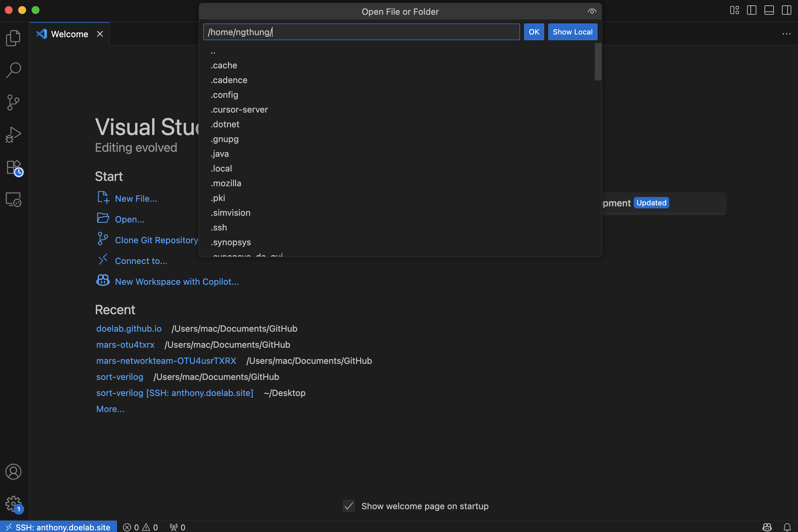
Task: Select the .mozilla folder
Action: [396, 184]
